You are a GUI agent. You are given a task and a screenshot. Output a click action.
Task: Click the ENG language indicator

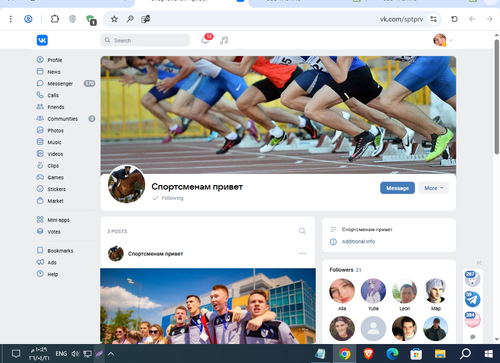[61, 354]
